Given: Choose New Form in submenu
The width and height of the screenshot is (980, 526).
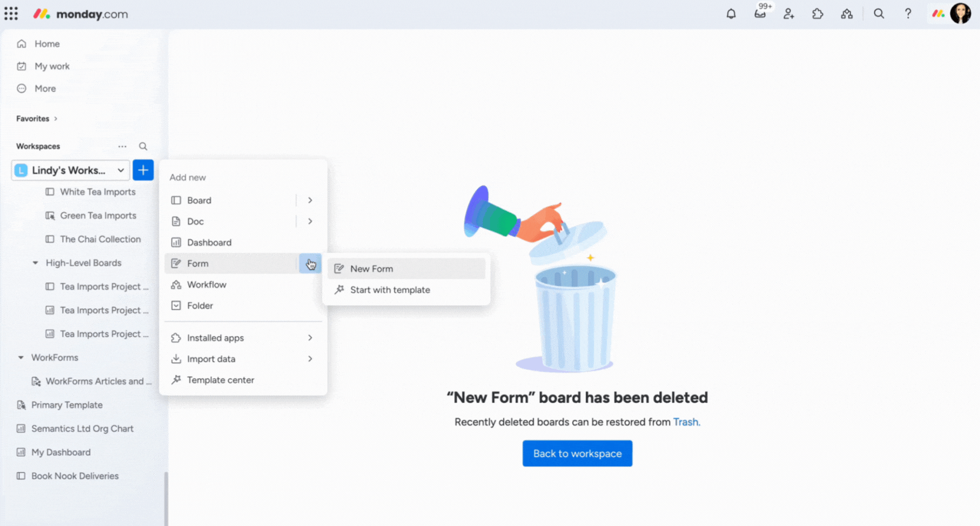Looking at the screenshot, I should tap(407, 269).
